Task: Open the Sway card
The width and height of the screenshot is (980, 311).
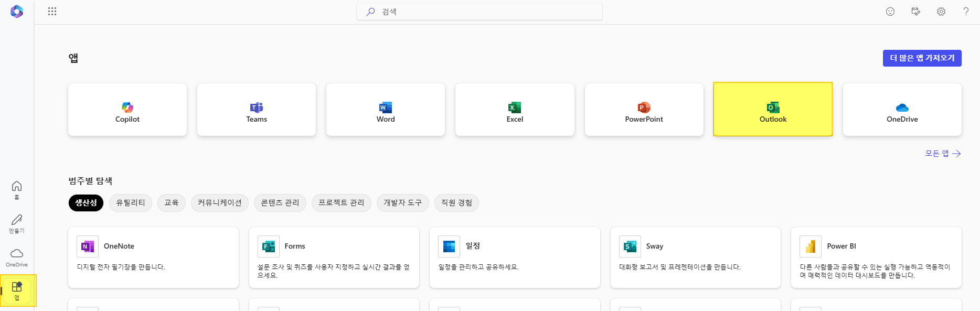Action: tap(696, 258)
